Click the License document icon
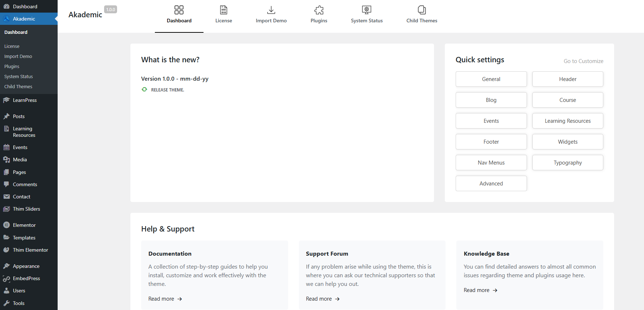 [223, 10]
